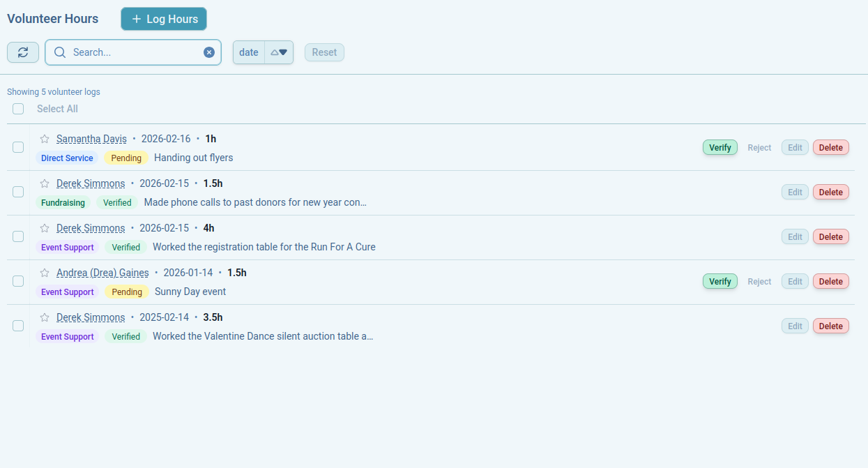Edit the Valentine Dance auction log
868x468 pixels.
coord(795,326)
